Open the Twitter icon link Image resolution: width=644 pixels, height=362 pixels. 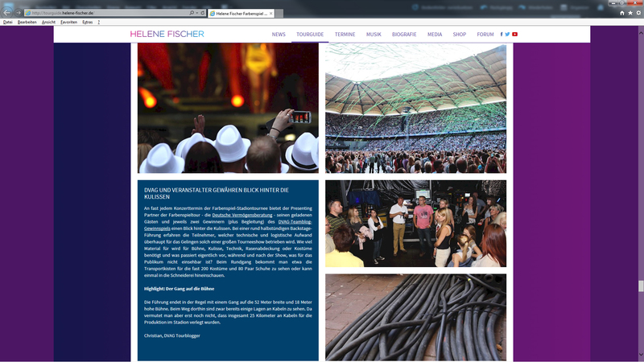(x=507, y=35)
